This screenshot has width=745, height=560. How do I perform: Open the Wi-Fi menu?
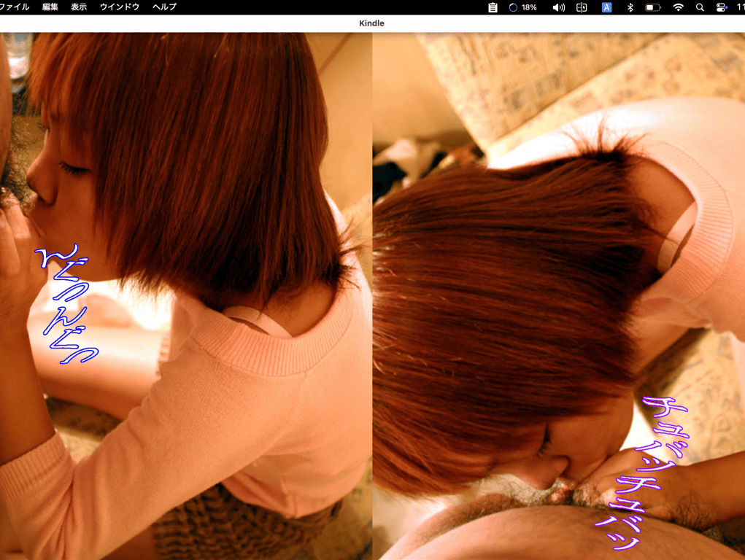(679, 7)
